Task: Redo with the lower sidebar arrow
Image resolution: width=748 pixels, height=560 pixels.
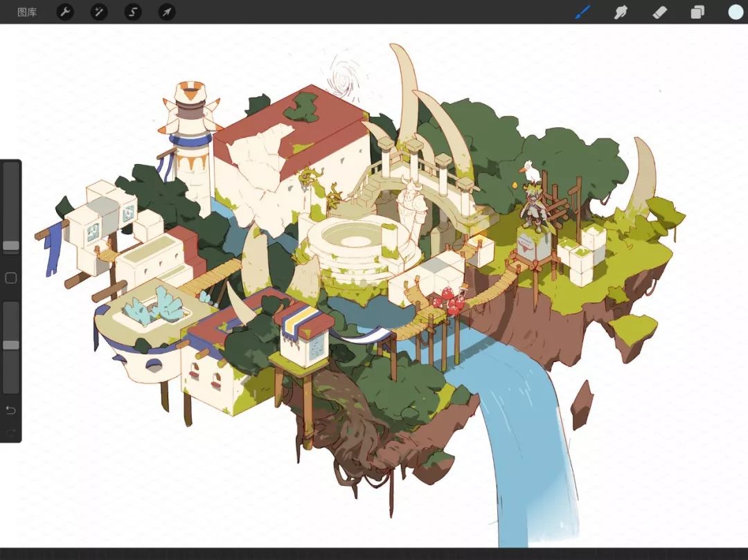Action: click(10, 432)
